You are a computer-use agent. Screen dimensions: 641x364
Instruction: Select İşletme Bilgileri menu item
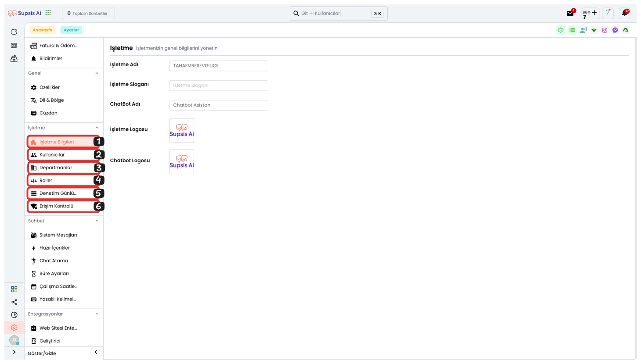point(64,142)
